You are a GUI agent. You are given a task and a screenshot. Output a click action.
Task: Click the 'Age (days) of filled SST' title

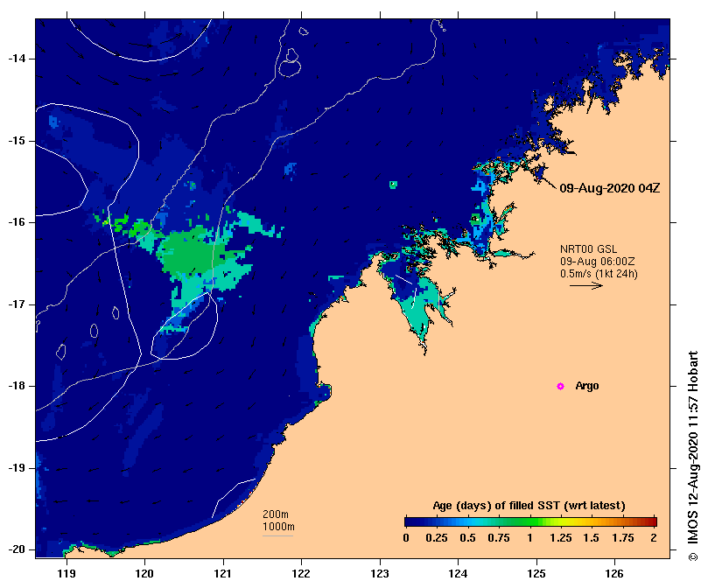(x=529, y=506)
